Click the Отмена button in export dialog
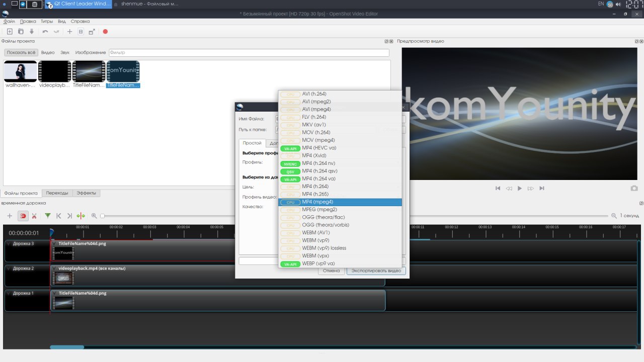The width and height of the screenshot is (644, 362). [331, 270]
